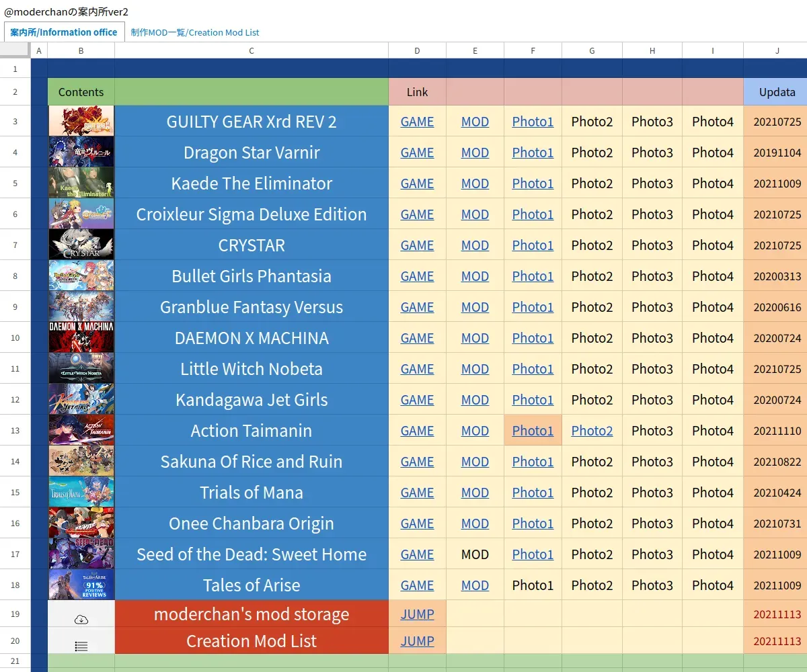
Task: Click date 20191104 in Dragon Star Varnir row
Action: pyautogui.click(x=777, y=153)
